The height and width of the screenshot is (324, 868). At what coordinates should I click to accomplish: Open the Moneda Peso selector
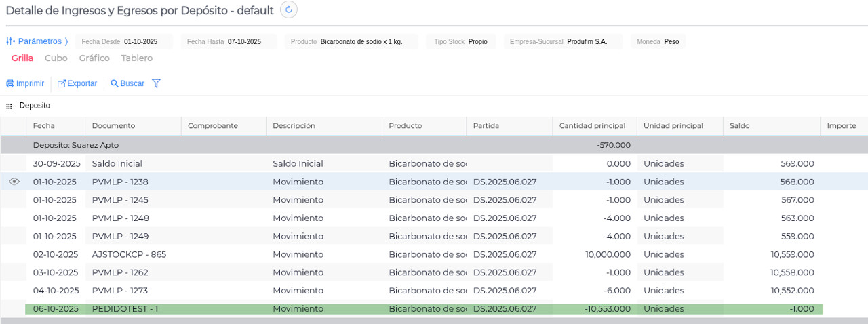(x=658, y=41)
